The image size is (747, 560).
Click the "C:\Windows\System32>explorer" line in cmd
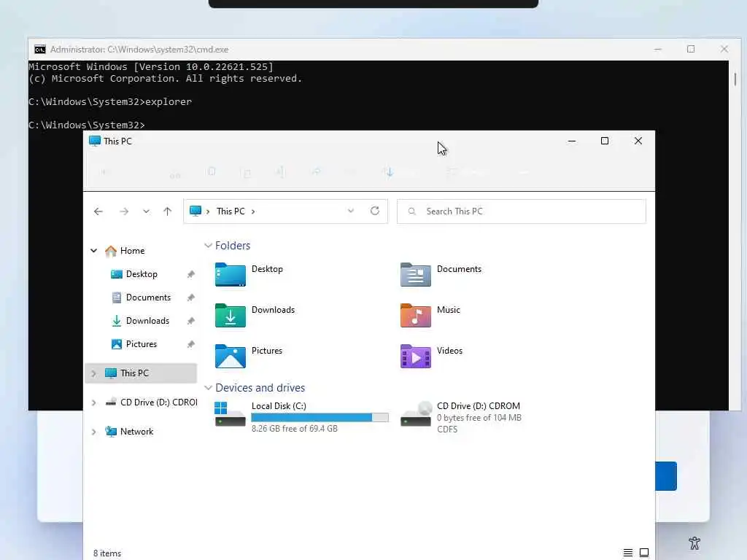coord(110,102)
